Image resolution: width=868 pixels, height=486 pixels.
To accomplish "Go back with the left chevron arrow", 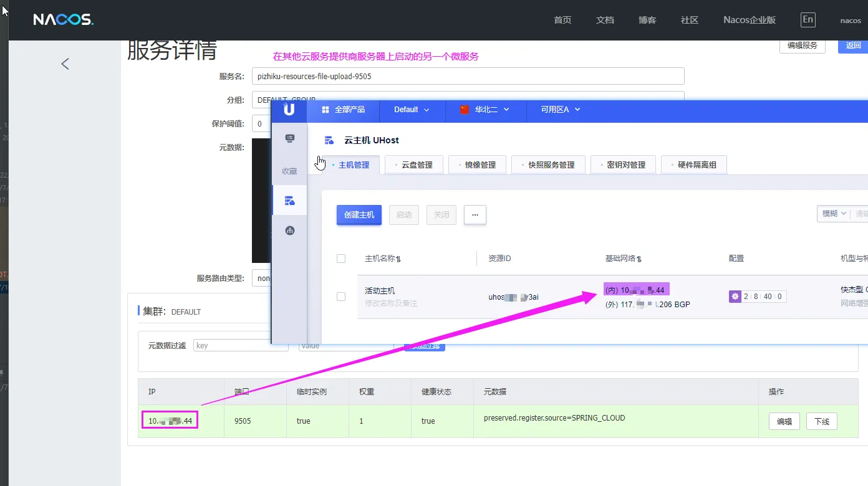I will pos(65,64).
